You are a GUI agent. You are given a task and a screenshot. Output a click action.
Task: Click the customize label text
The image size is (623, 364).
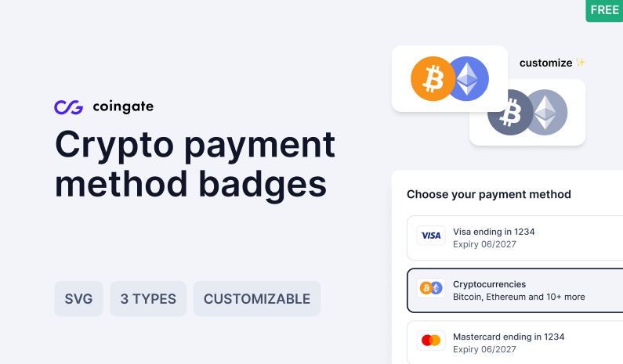[x=545, y=63]
